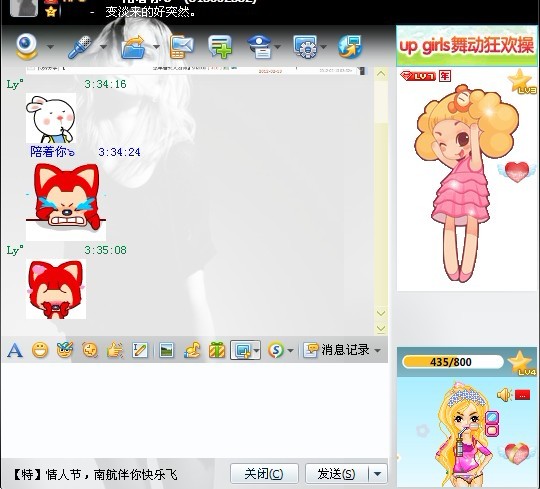Open remote desktop settings monitor-gear icon
This screenshot has width=540, height=489.
pos(305,46)
